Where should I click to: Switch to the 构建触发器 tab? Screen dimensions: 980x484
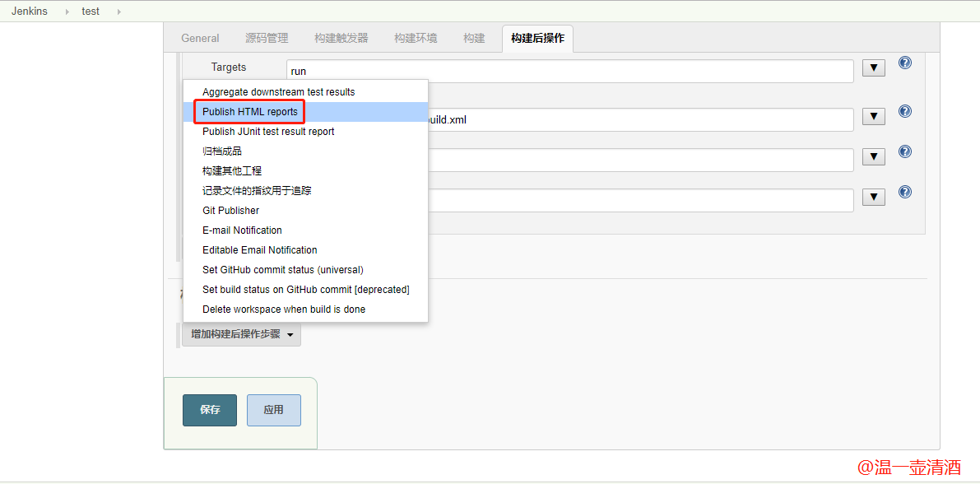click(341, 38)
